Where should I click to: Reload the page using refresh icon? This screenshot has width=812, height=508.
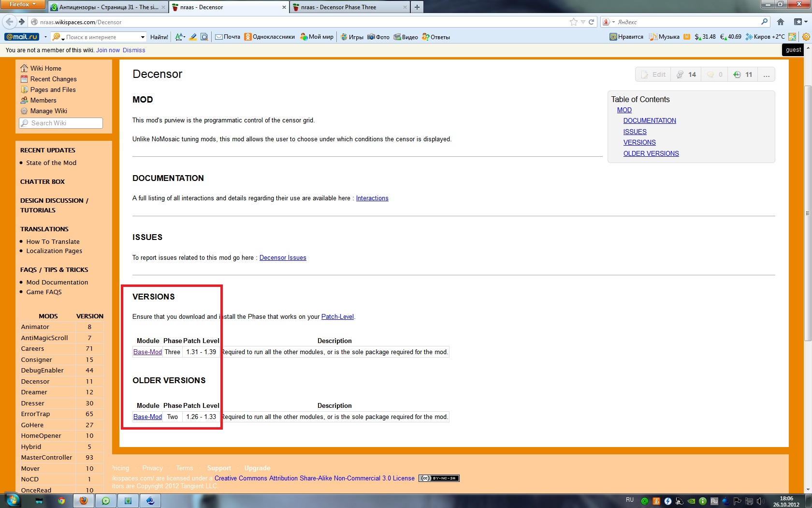tap(591, 22)
